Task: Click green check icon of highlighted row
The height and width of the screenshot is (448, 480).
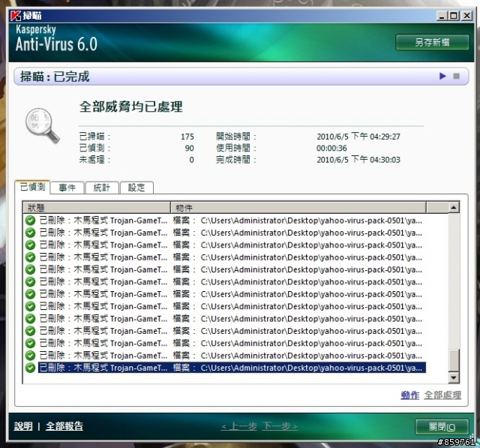Action: [x=30, y=368]
